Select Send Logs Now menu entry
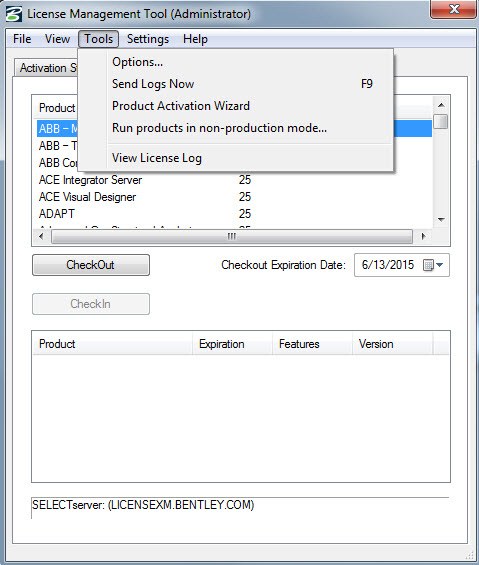The width and height of the screenshot is (479, 565). pos(236,84)
